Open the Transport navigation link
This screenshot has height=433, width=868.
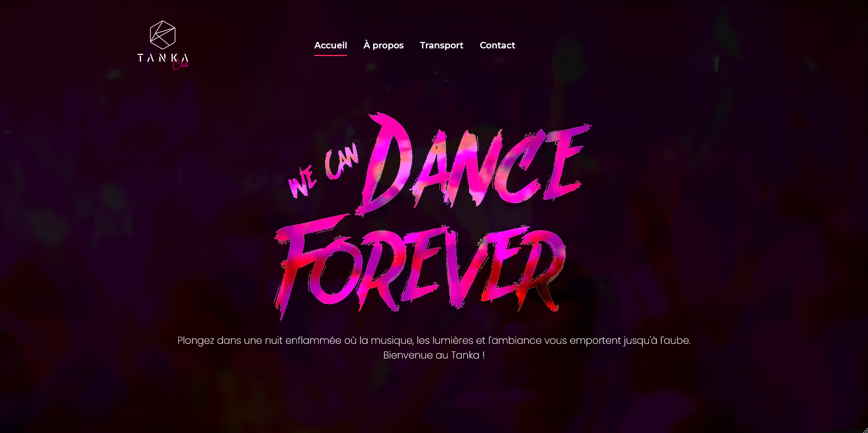[x=442, y=45]
